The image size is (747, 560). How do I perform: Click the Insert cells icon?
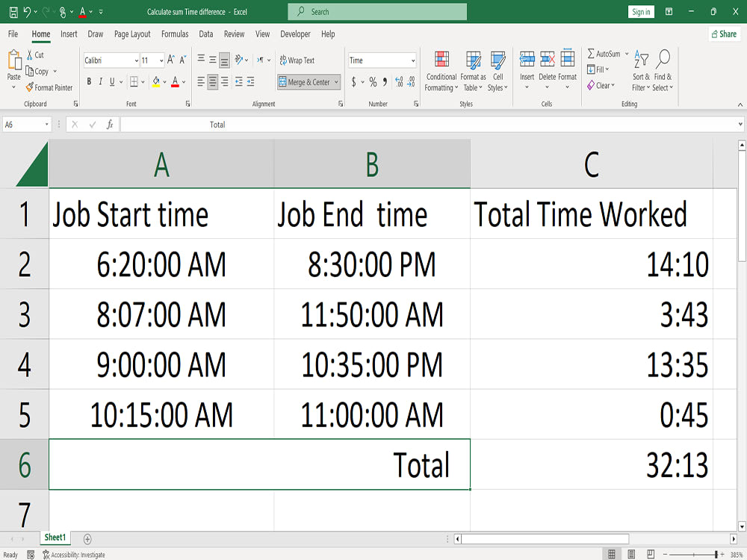click(527, 59)
